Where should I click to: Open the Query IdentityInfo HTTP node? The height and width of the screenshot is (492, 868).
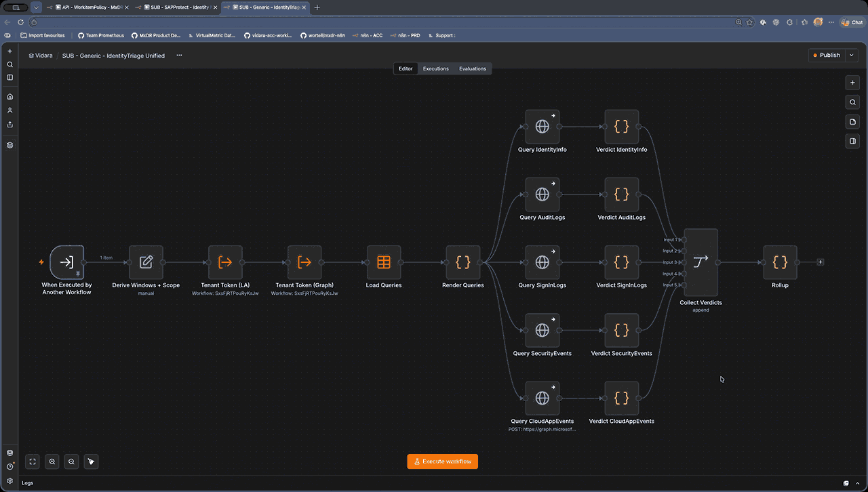542,126
